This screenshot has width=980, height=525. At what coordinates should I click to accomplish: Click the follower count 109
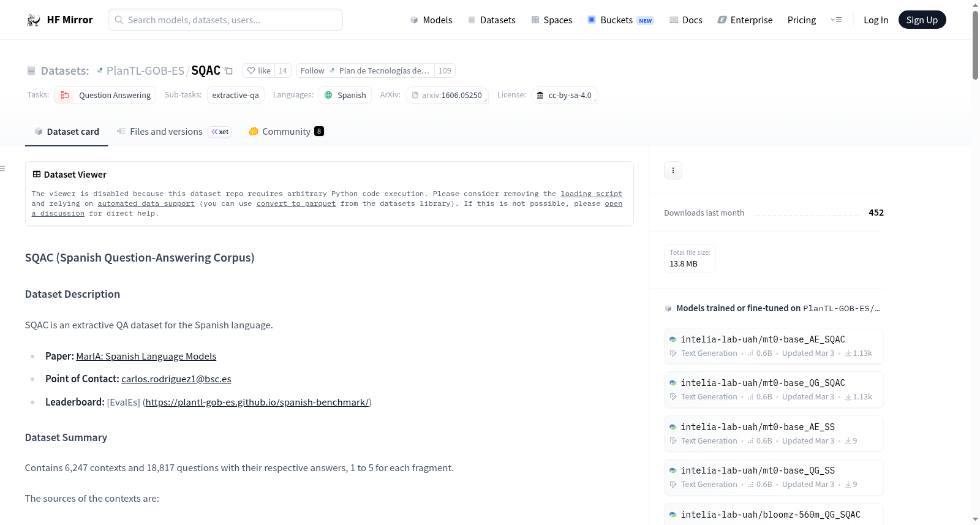pos(445,70)
